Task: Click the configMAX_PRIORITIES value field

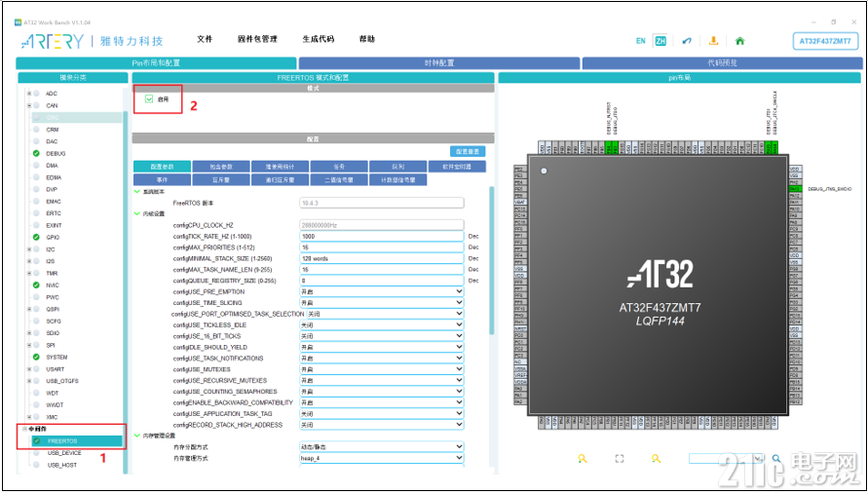Action: point(382,247)
